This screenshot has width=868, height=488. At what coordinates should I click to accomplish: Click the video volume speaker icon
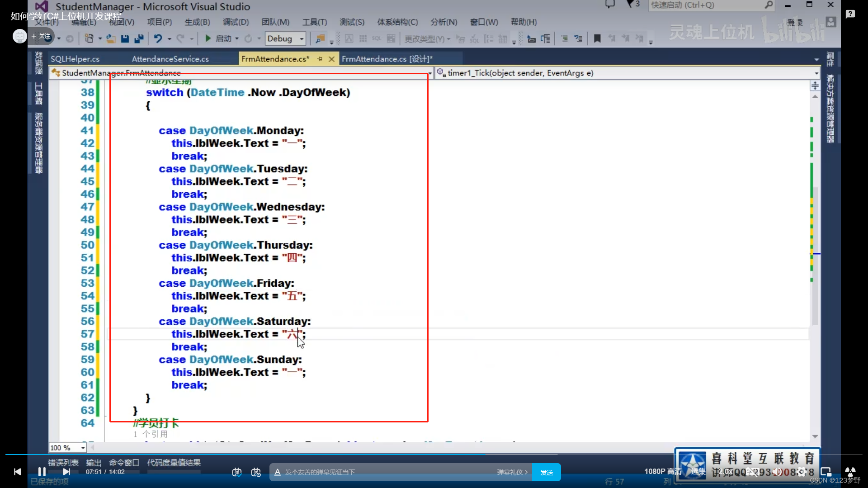(777, 472)
